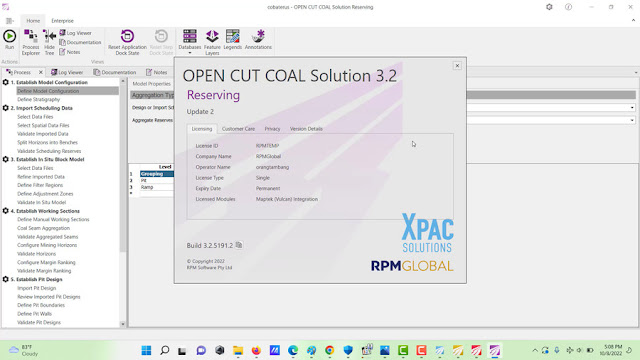
Task: Open Documentation from ribbon
Action: (x=80, y=42)
